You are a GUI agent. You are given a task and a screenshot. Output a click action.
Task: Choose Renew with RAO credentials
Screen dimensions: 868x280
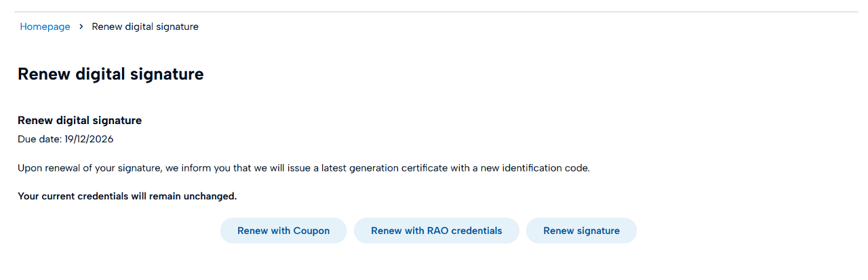(x=436, y=231)
